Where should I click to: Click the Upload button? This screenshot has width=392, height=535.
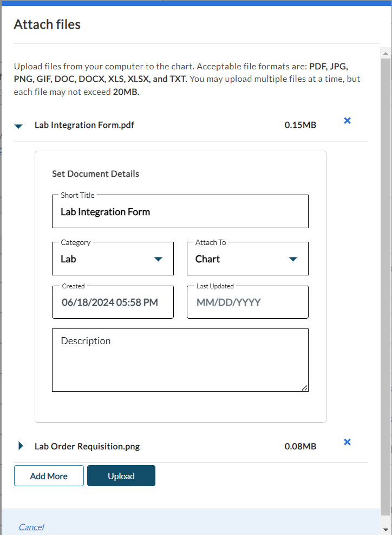(x=121, y=476)
